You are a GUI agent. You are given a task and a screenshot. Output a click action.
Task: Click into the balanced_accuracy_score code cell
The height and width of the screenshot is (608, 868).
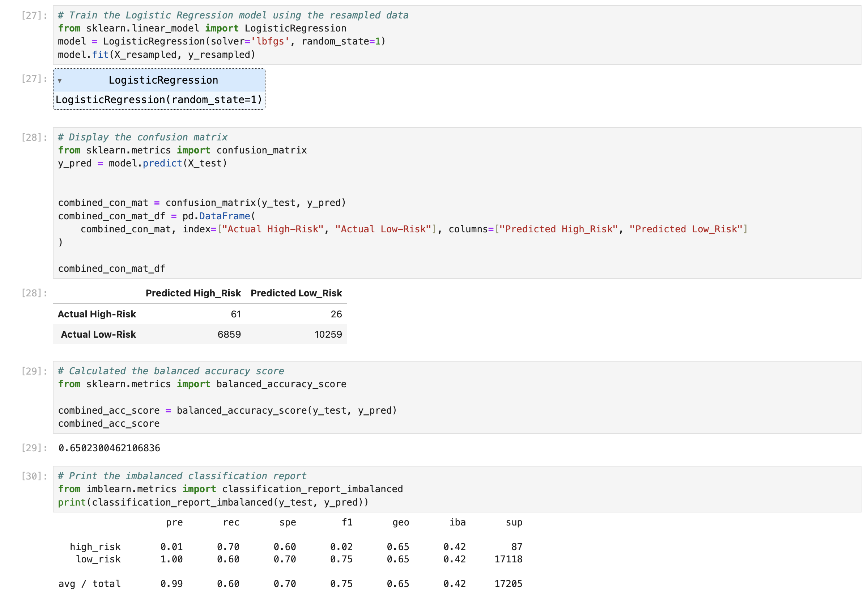coord(378,397)
